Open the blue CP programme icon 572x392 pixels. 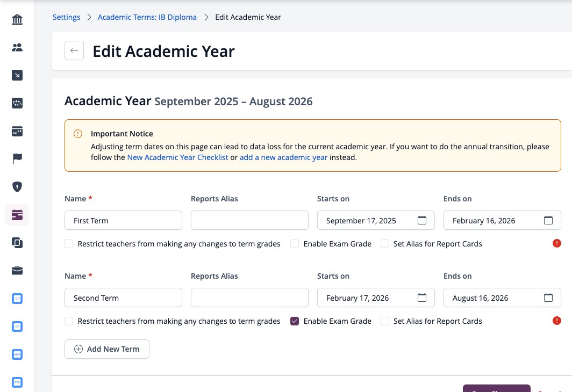coord(17,326)
